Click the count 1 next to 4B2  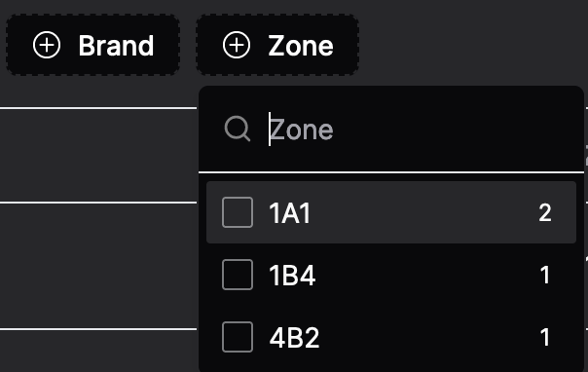coord(545,338)
